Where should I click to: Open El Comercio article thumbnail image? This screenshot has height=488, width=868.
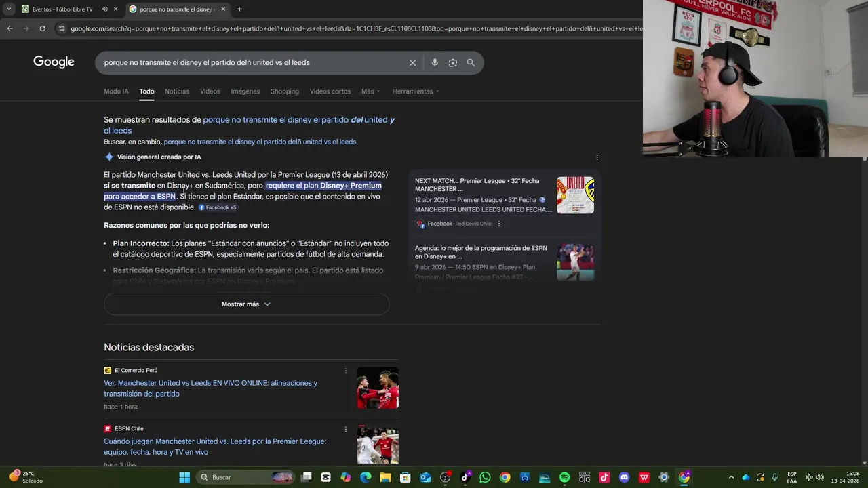(378, 388)
